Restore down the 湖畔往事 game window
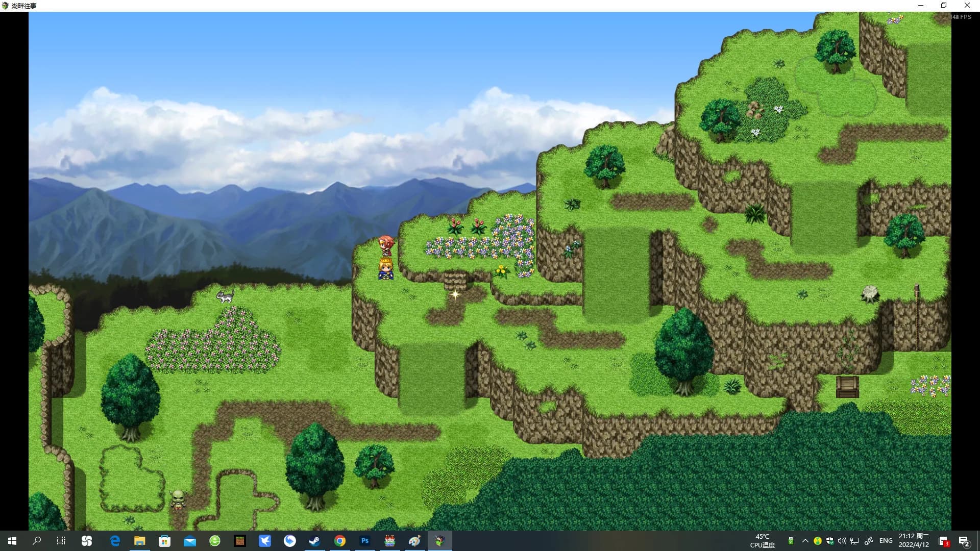980x551 pixels. click(x=944, y=6)
